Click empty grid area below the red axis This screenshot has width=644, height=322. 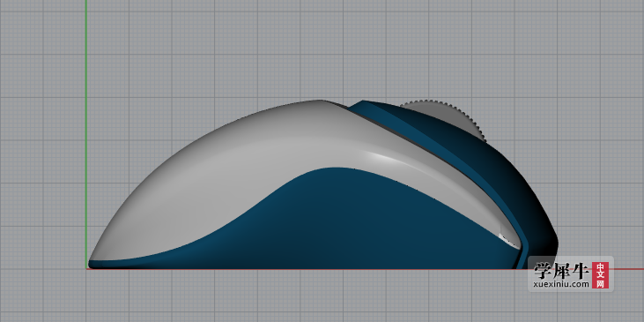coord(321,296)
